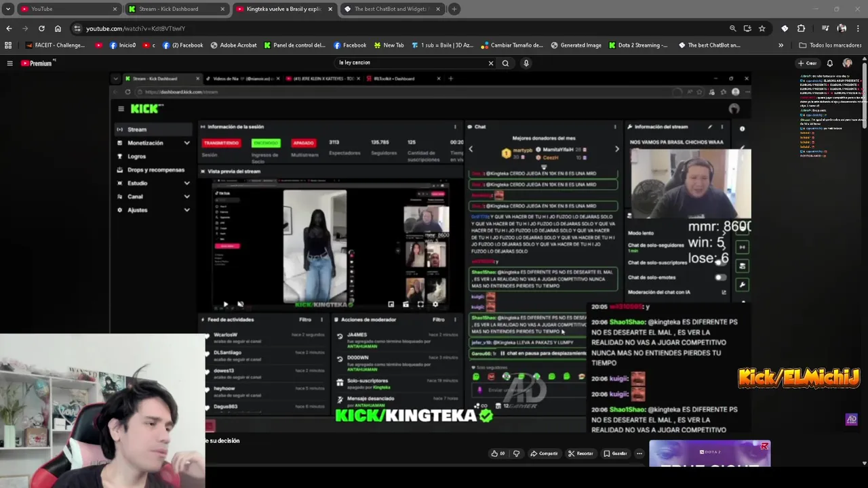
Task: Select the Kingteka vuelve a Brasil tab
Action: pos(283,9)
